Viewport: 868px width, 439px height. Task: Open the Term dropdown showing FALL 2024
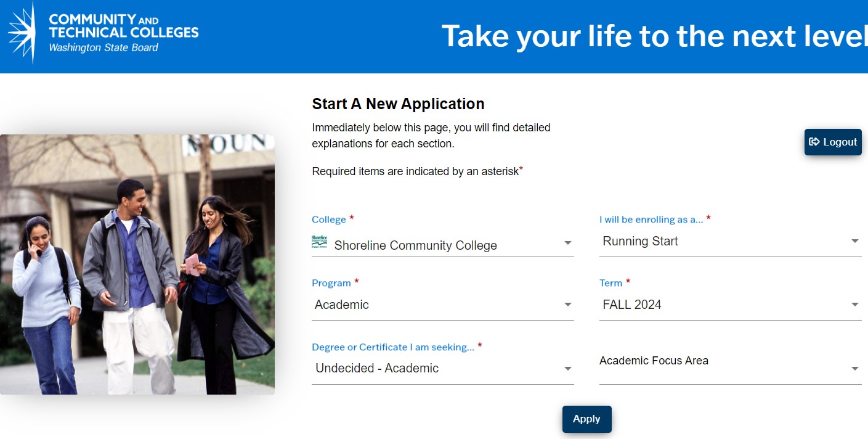pyautogui.click(x=730, y=305)
